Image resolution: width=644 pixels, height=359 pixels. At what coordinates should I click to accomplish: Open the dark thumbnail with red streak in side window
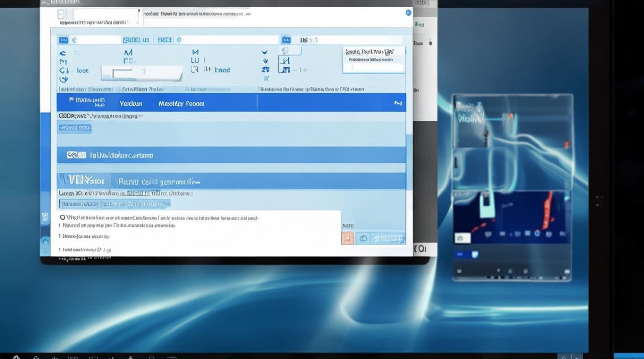(x=512, y=217)
